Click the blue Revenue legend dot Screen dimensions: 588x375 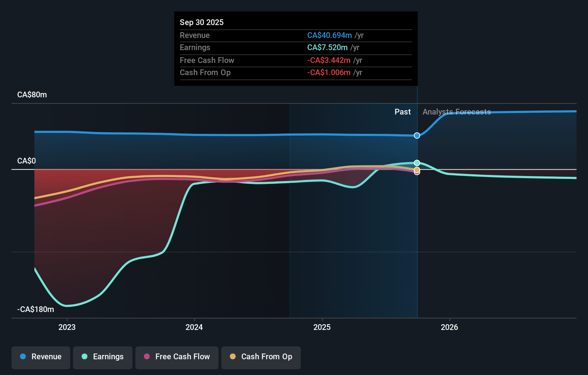(23, 357)
